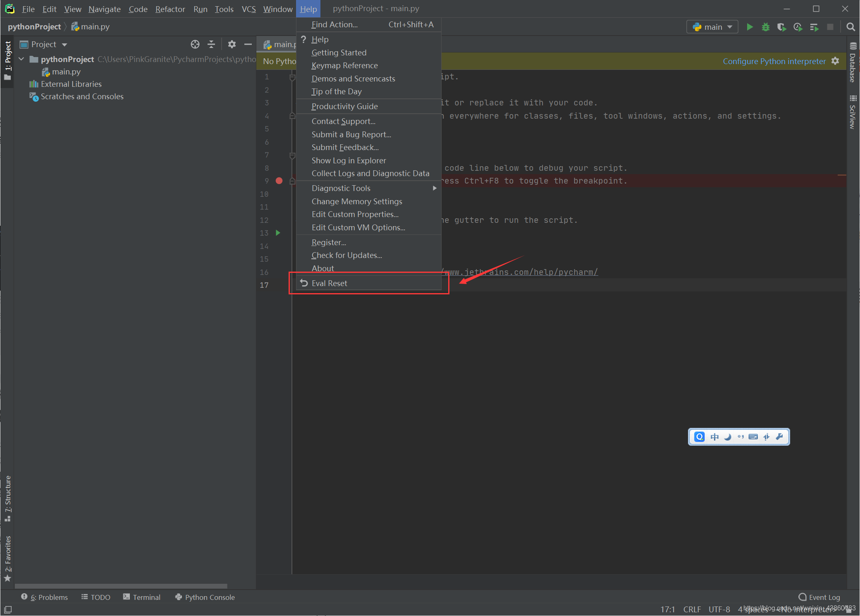Open the CRLF line separator selector
The image size is (860, 616).
[x=692, y=609]
